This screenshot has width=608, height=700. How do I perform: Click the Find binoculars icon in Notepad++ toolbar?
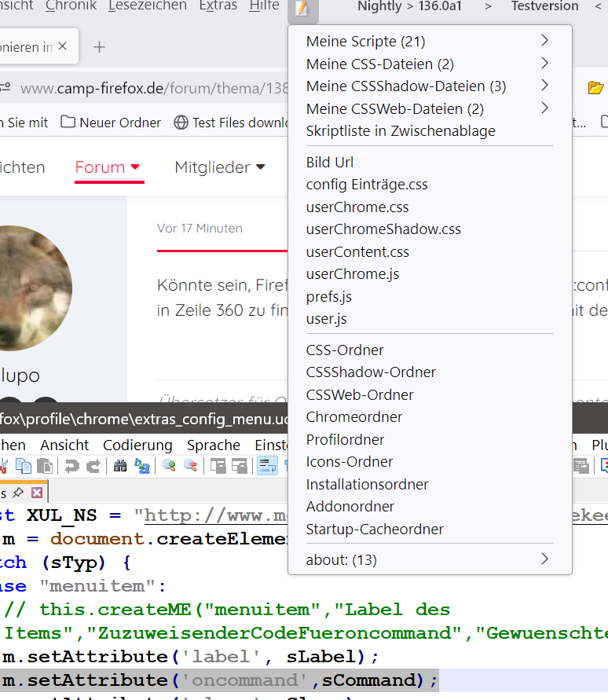[x=120, y=467]
